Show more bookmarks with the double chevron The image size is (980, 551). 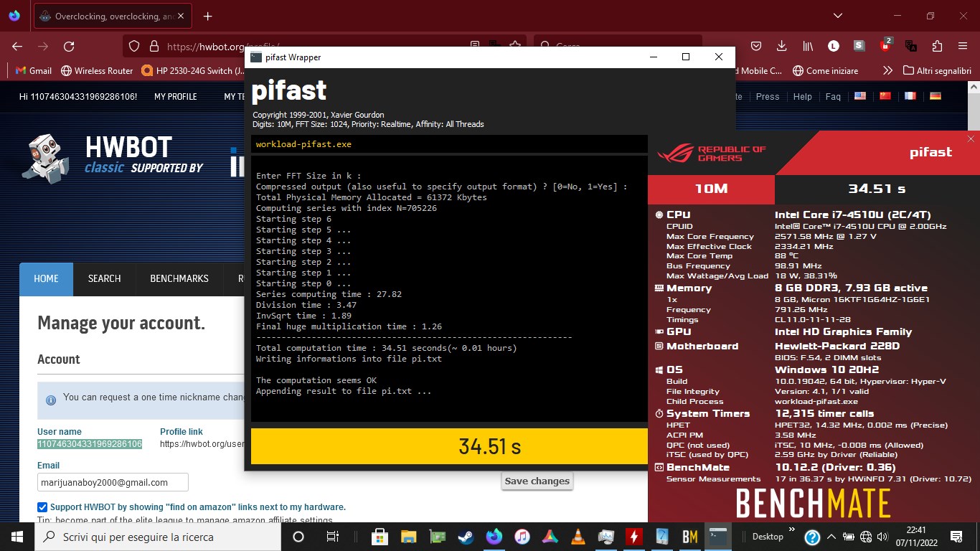point(887,70)
